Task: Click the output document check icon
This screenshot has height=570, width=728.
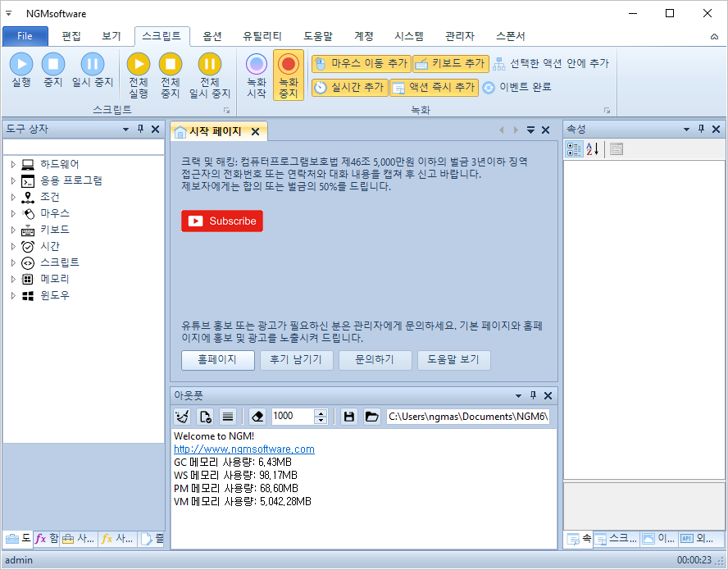Action: pos(205,417)
